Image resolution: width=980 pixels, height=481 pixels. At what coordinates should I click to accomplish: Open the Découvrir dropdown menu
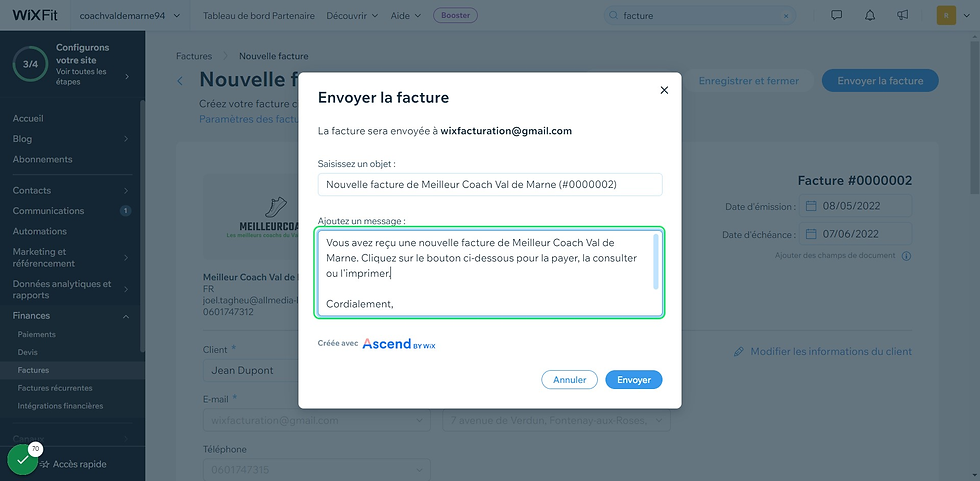coord(352,16)
